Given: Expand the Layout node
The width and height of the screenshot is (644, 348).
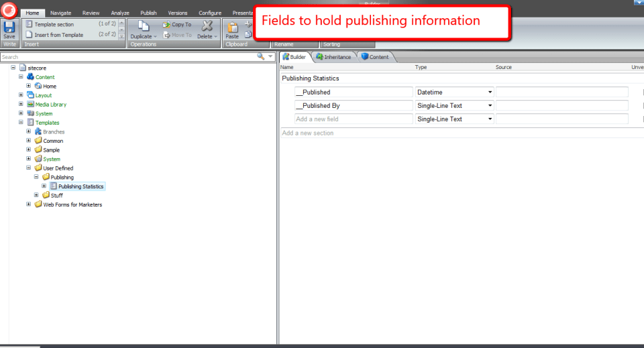Looking at the screenshot, I should coord(21,95).
